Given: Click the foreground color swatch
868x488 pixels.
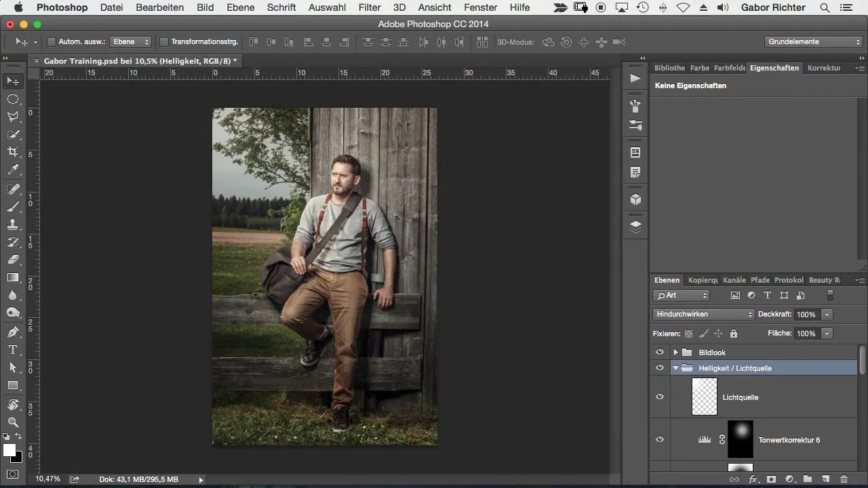Looking at the screenshot, I should tap(9, 451).
